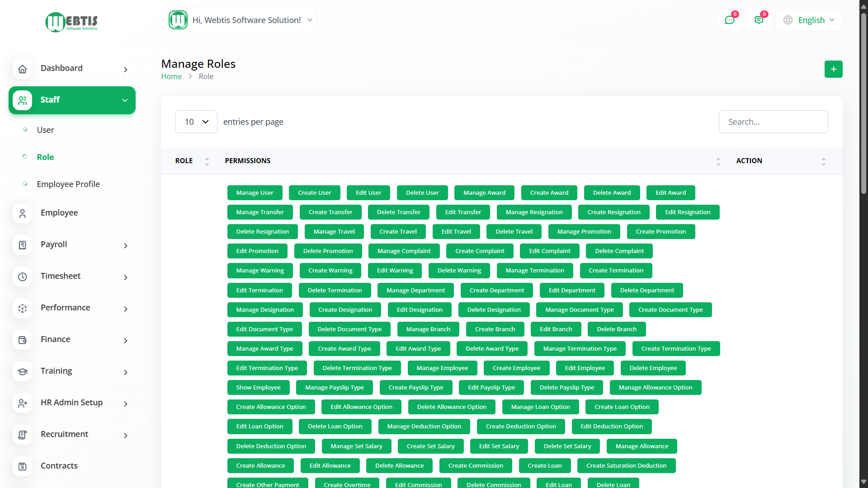
Task: Collapse the Staff menu section
Action: (125, 100)
